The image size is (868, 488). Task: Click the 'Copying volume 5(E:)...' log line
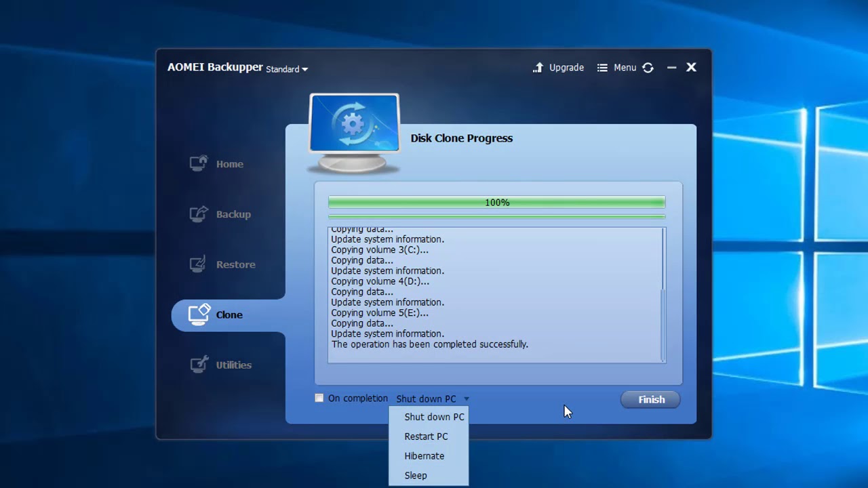(x=380, y=313)
